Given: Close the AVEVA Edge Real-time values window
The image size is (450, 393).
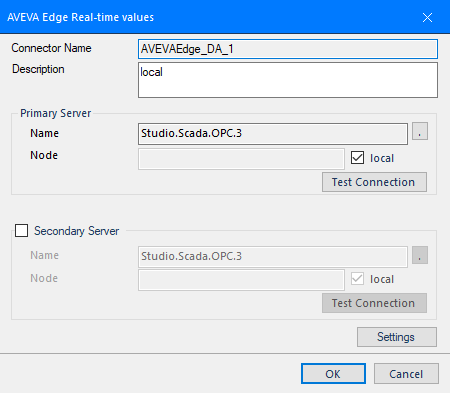Looking at the screenshot, I should (x=427, y=17).
